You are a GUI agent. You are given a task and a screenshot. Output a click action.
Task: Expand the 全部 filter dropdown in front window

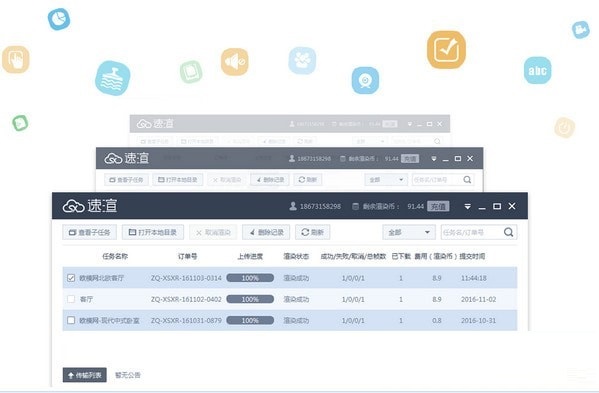pos(409,232)
